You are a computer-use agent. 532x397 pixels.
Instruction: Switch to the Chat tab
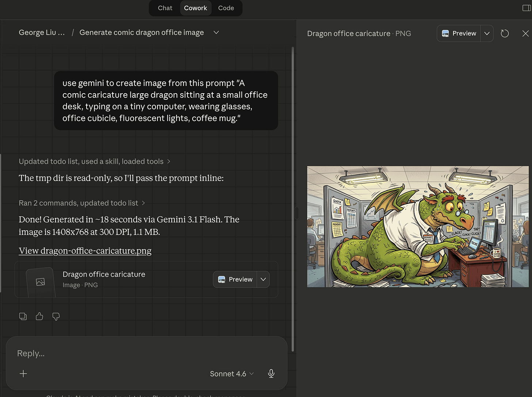click(x=165, y=8)
